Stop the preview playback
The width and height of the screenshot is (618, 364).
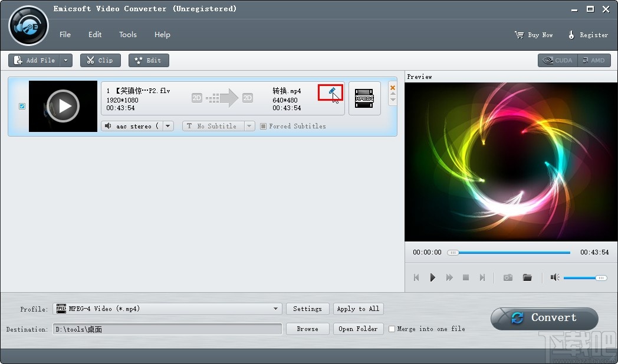pyautogui.click(x=466, y=277)
